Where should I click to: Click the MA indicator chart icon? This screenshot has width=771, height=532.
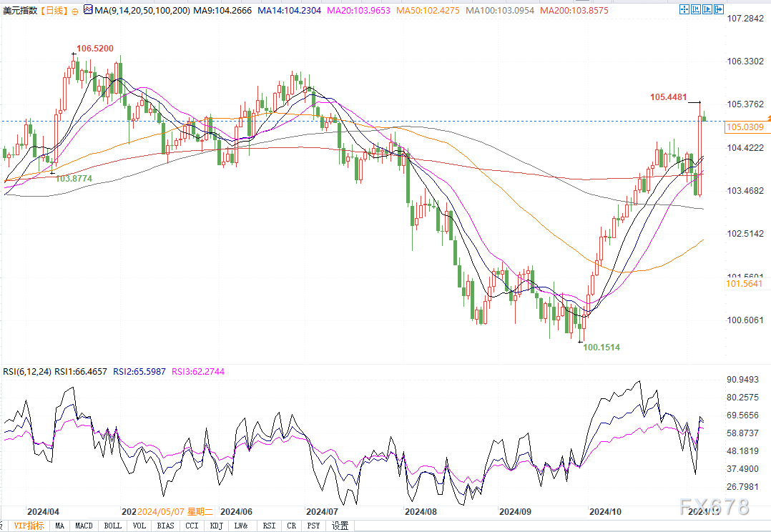pyautogui.click(x=88, y=11)
